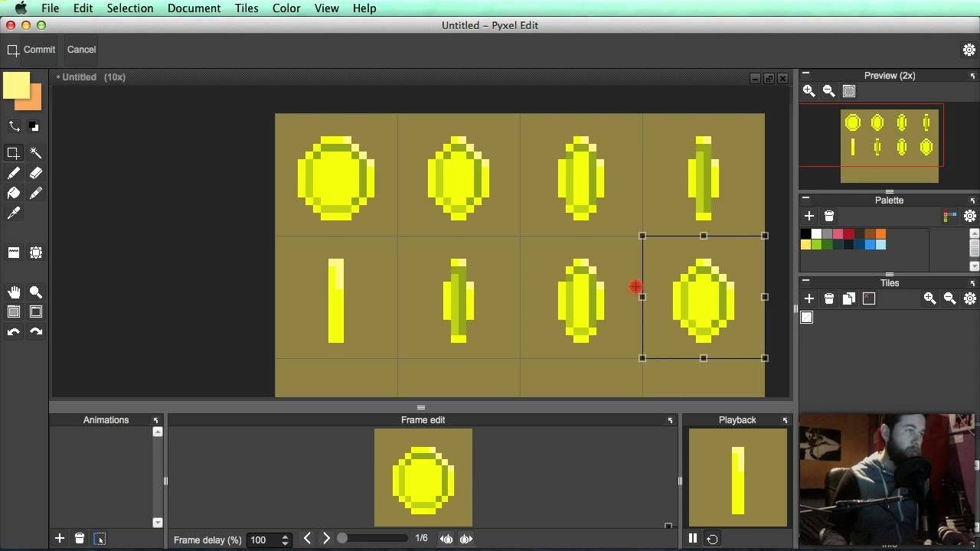
Task: Open the Palette settings gear
Action: 969,217
